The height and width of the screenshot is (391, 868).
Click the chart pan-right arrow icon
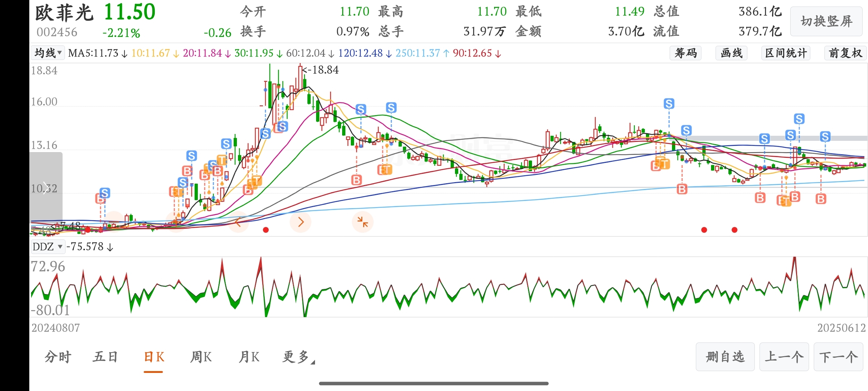(301, 222)
